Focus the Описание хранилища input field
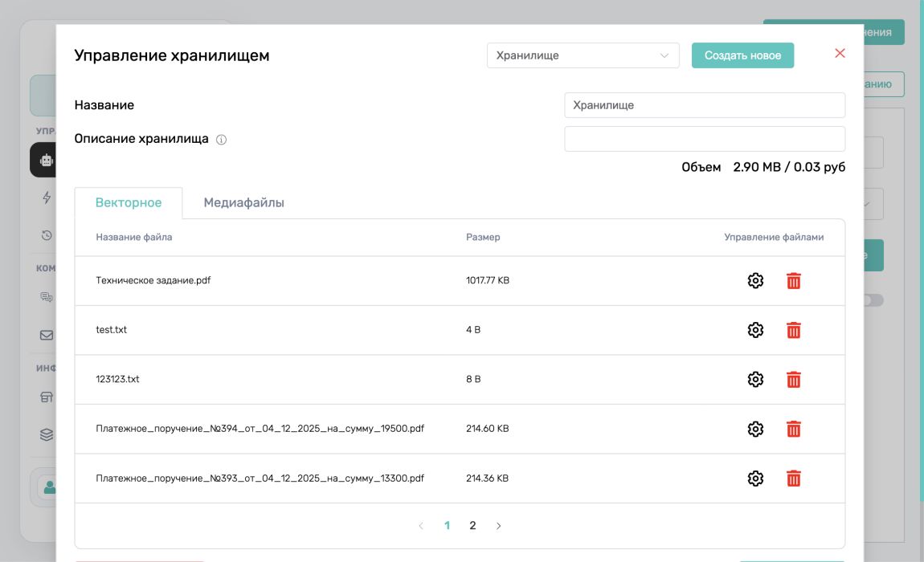Screen dimensions: 924x562 (x=705, y=139)
